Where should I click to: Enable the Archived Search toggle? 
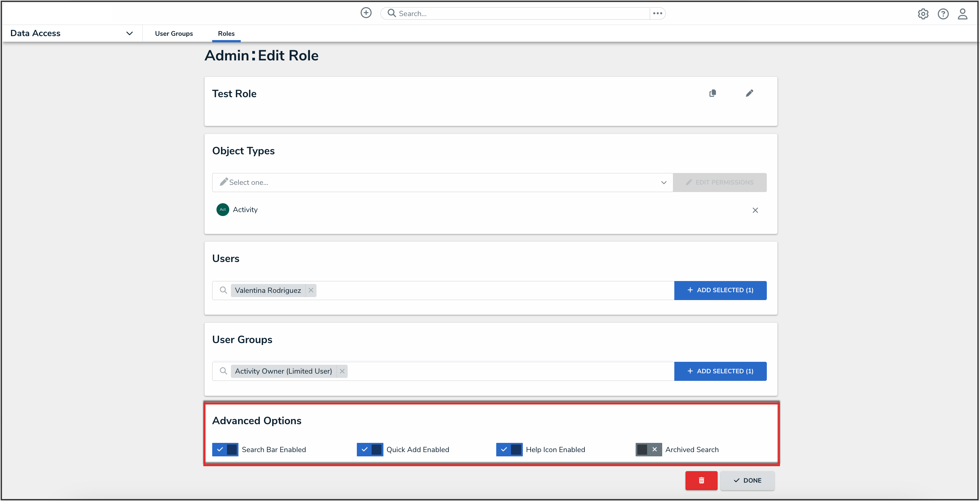[648, 449]
